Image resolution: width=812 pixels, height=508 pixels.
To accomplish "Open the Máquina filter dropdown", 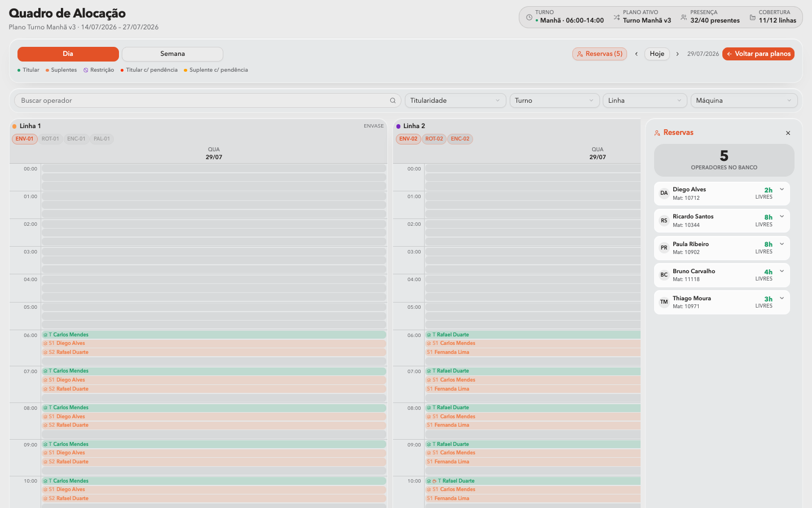I will [x=744, y=100].
